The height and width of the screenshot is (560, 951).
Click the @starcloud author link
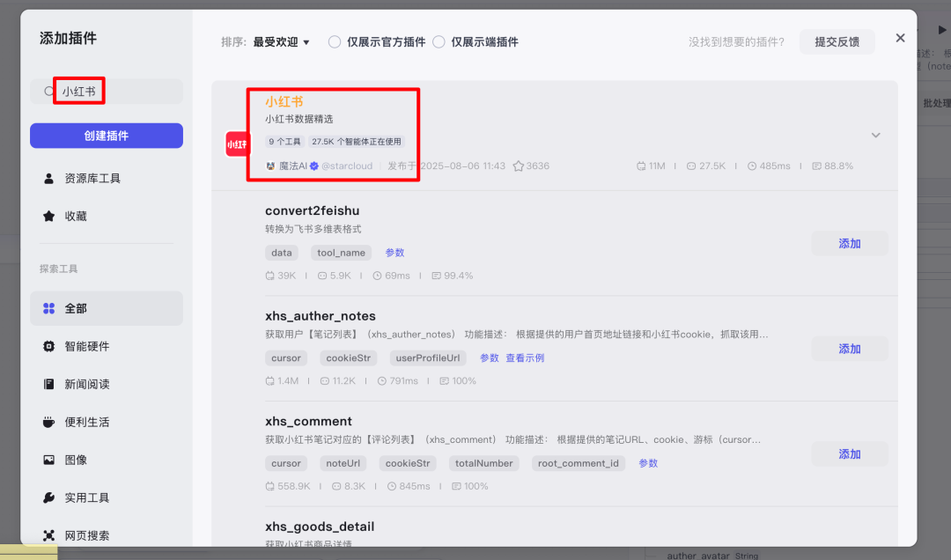pos(347,166)
